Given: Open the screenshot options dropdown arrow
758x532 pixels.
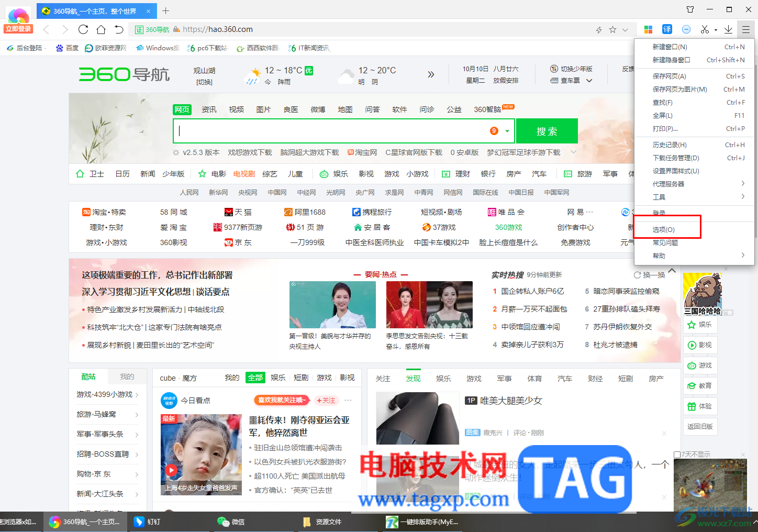Looking at the screenshot, I should tap(716, 30).
